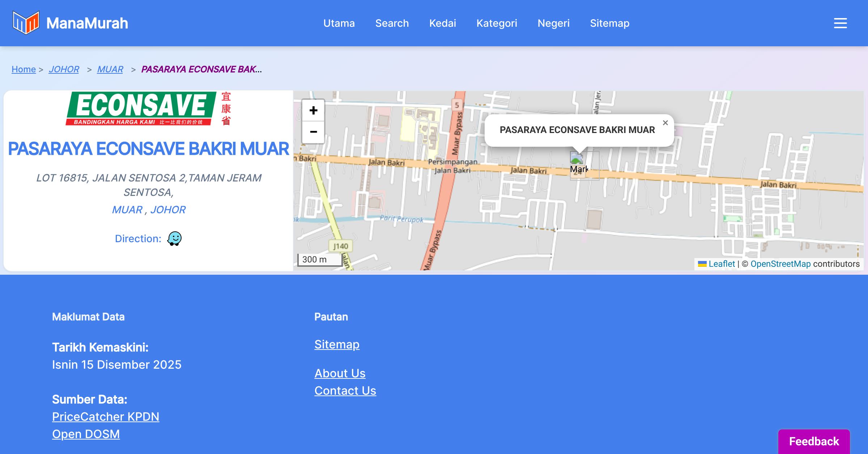Zoom in on the map
868x454 pixels.
[313, 111]
